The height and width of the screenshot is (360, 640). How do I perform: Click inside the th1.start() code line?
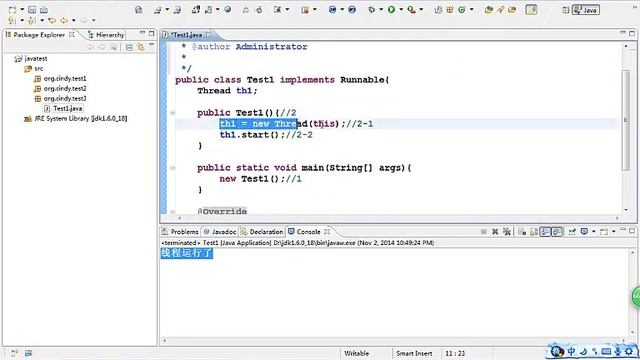266,135
